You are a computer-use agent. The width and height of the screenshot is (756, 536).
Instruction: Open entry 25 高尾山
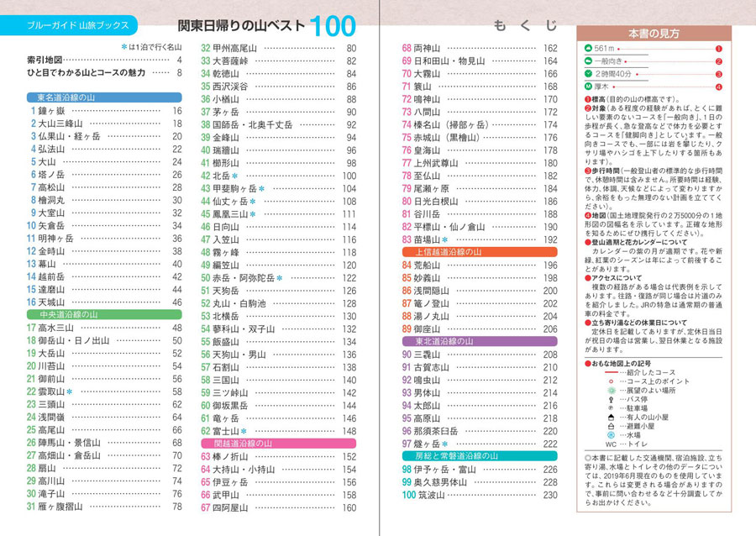coord(104,430)
